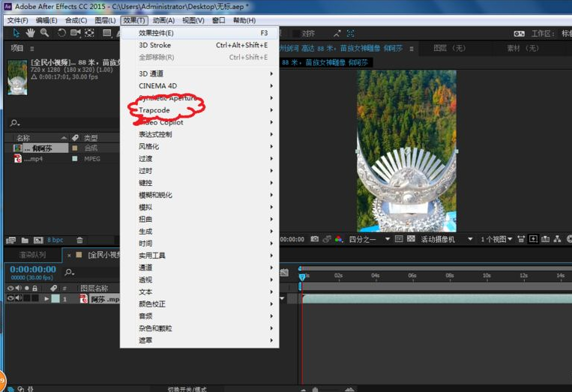The width and height of the screenshot is (572, 392).
Task: Select the Unified Camera tool
Action: [75, 33]
